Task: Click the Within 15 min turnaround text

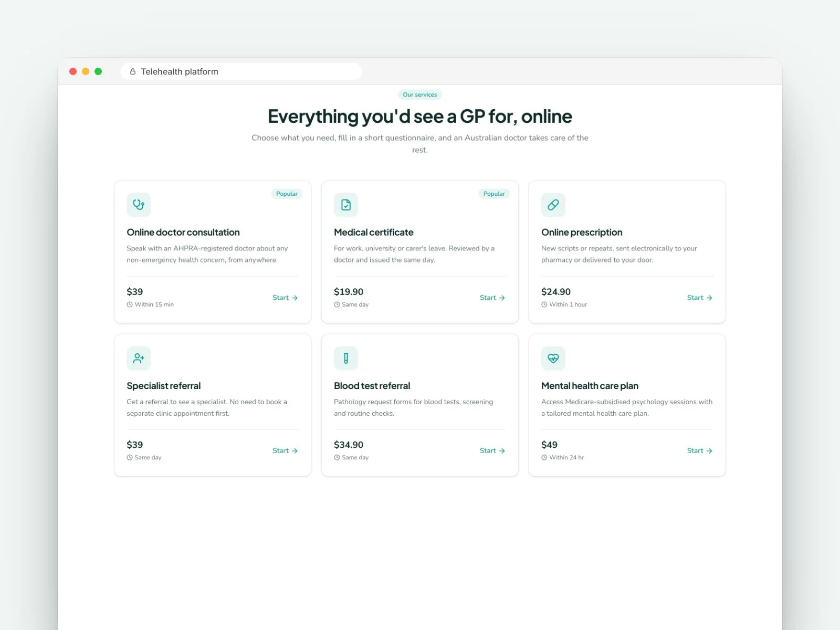Action: 154,304
